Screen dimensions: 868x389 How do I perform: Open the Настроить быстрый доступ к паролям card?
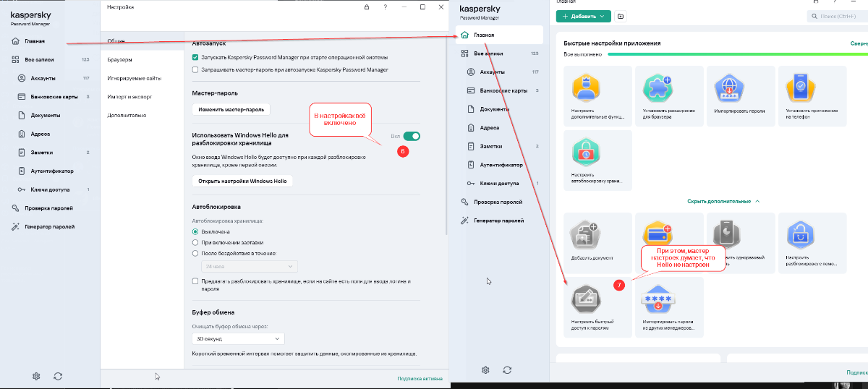597,307
